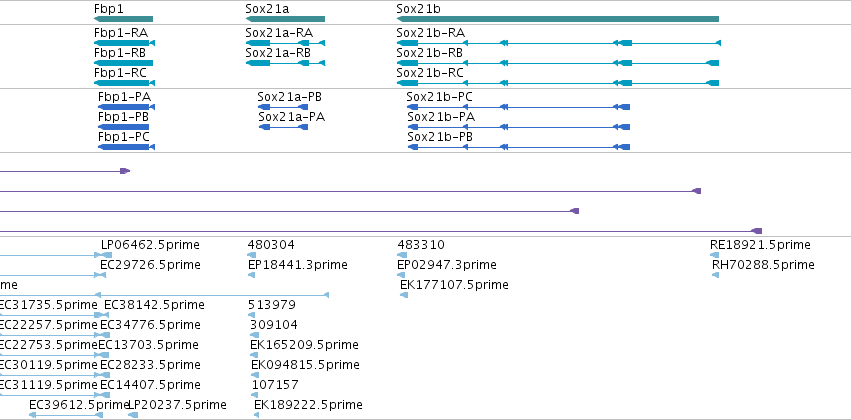The width and height of the screenshot is (851, 420).
Task: Click the LP20237.5prime label
Action: 177,405
